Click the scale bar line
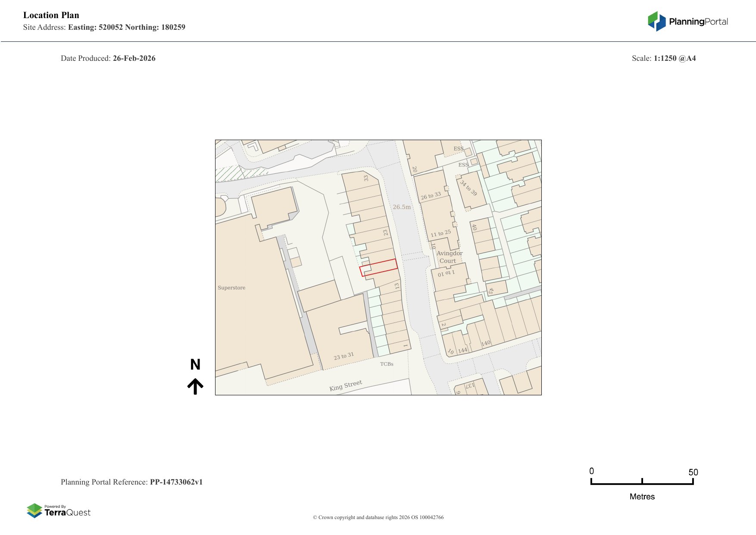756x535 pixels. [x=642, y=483]
